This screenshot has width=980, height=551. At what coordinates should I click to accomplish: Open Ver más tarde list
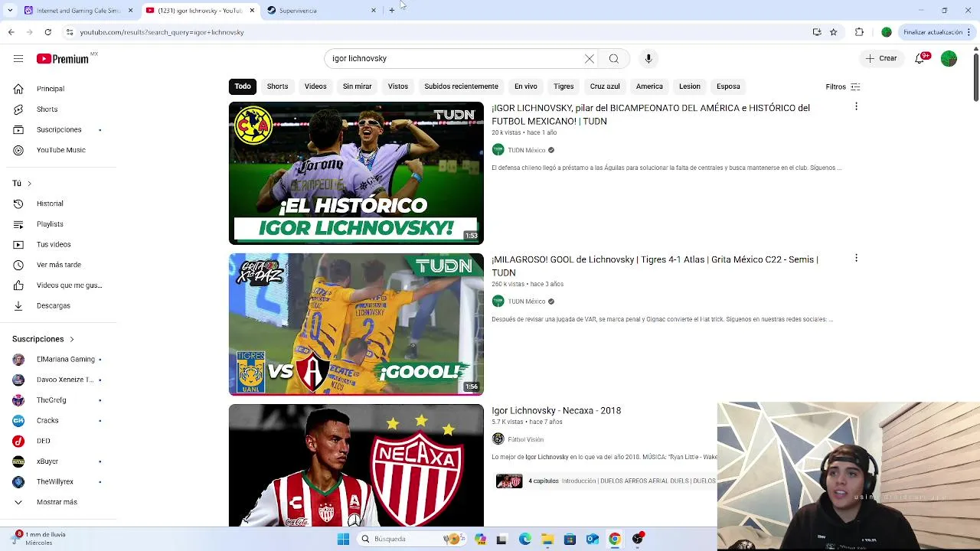(x=58, y=265)
